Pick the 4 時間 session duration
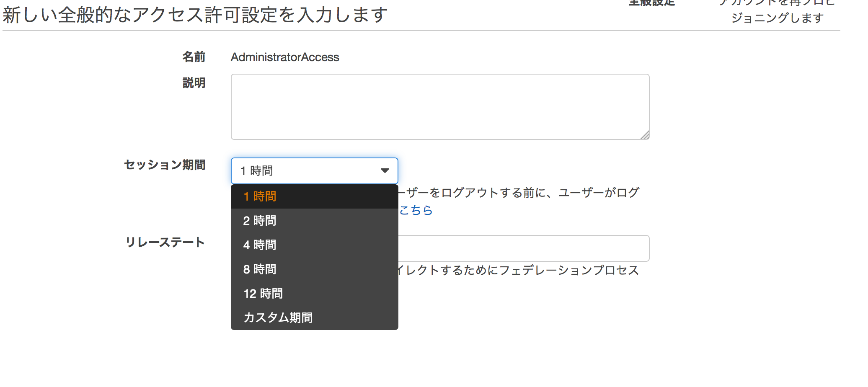Viewport: 868px width, 387px height. [260, 245]
